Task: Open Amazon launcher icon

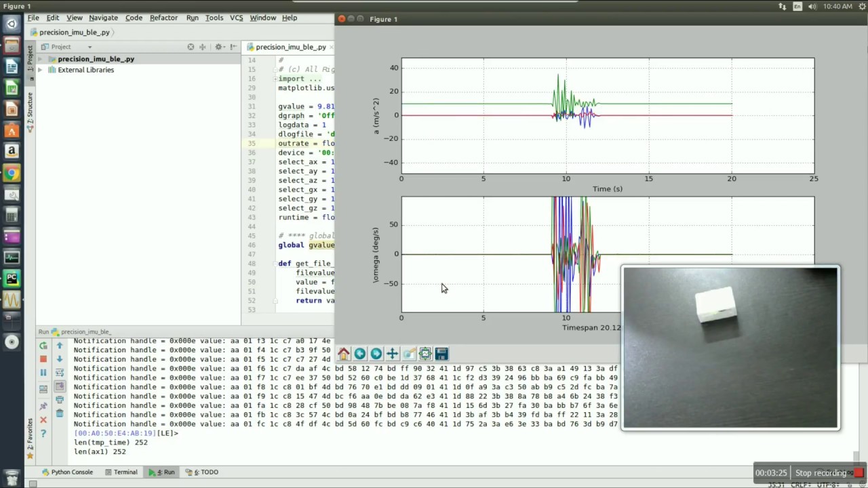Action: pos(12,151)
